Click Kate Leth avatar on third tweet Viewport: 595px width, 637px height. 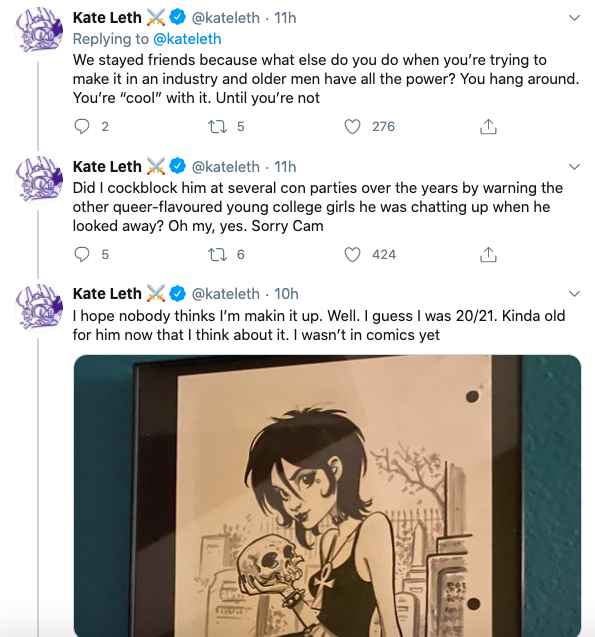(x=39, y=308)
